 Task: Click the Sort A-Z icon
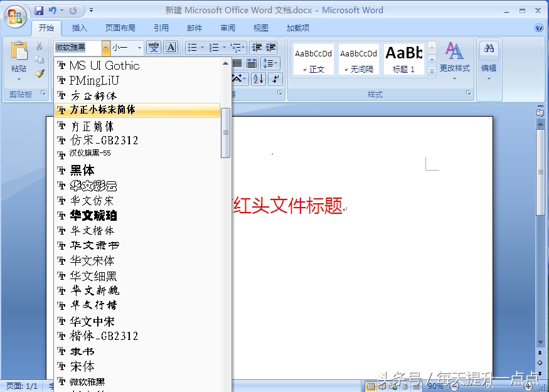(259, 79)
